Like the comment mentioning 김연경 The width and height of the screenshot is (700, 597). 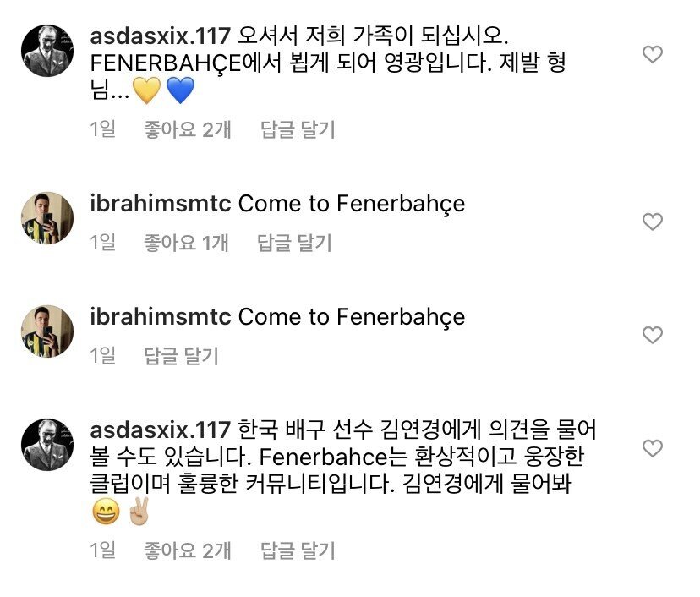[653, 446]
